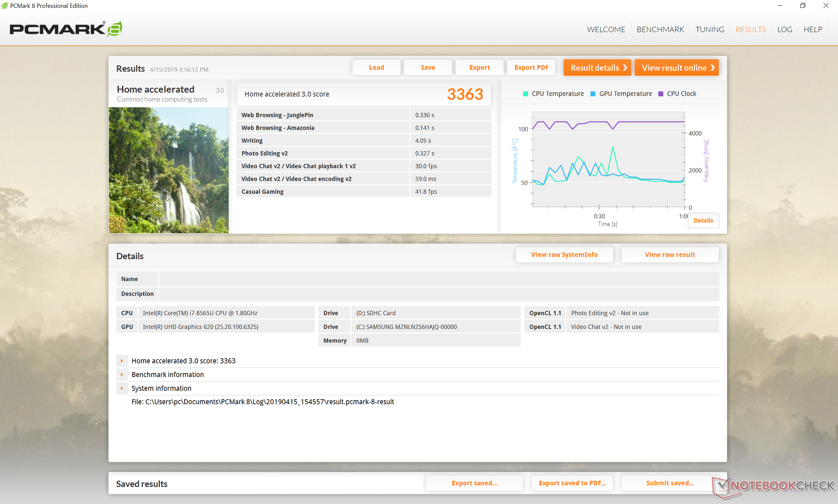Click the Load button
Image resolution: width=838 pixels, height=504 pixels.
(376, 68)
